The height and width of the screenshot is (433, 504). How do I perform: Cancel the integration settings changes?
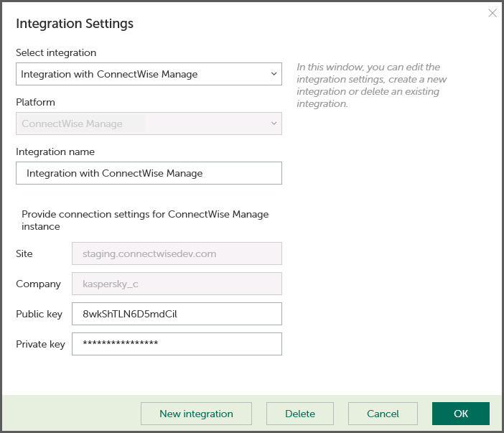pos(383,414)
